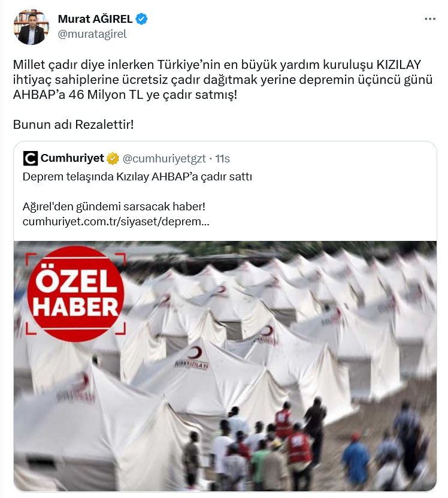The height and width of the screenshot is (498, 448).
Task: Click the 'Ağırel'den gündemi sarsacak haber!' text
Action: (x=114, y=206)
